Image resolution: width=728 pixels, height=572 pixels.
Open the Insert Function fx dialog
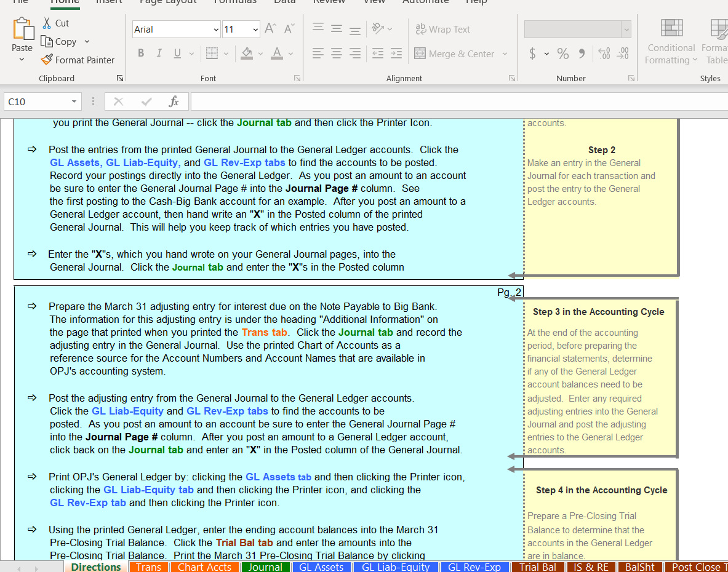click(174, 101)
